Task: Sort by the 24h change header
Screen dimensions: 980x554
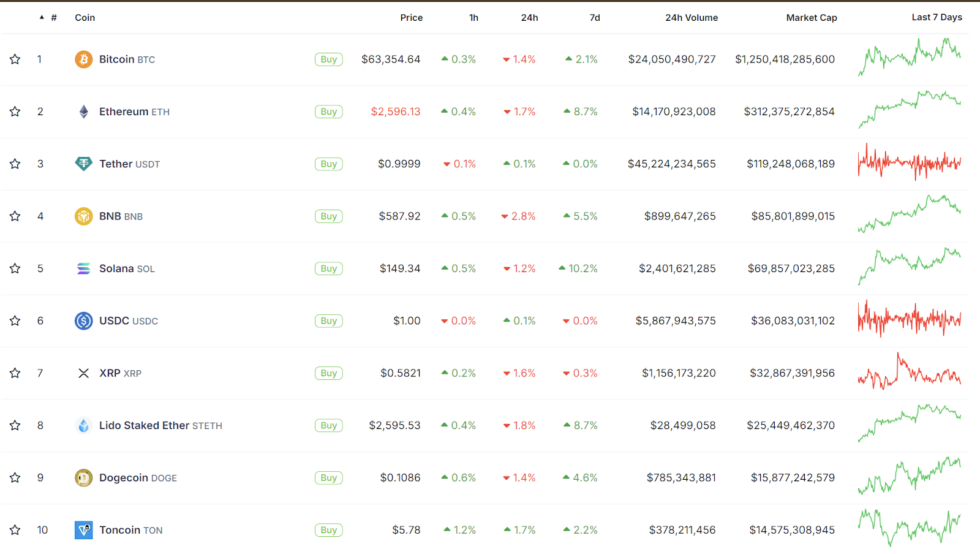Action: tap(530, 18)
